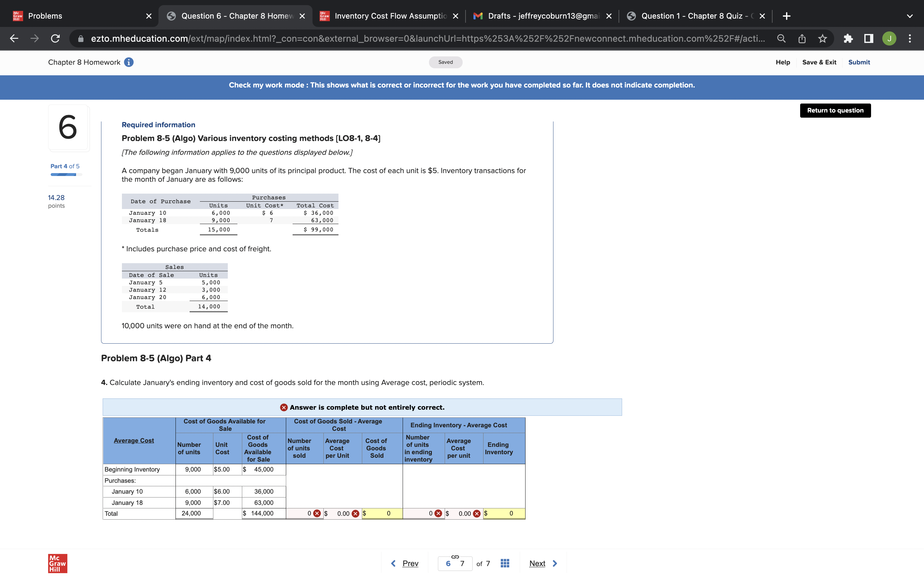Open the question grid navigator icon
Viewport: 924px width, 577px height.
point(505,563)
